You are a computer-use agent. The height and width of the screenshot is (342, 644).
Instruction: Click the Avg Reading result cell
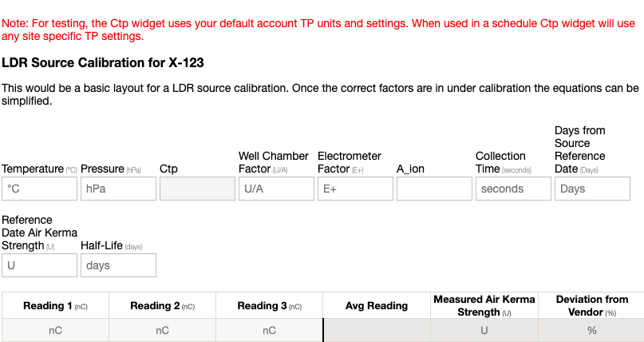click(x=377, y=330)
